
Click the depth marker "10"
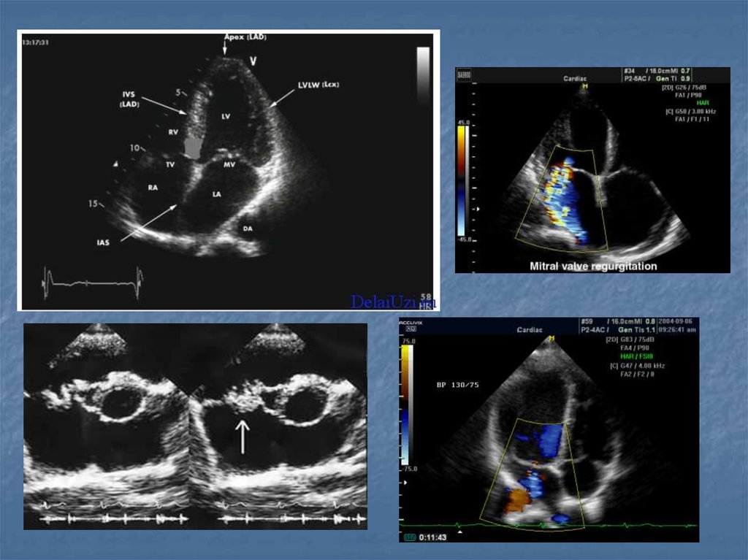(134, 148)
